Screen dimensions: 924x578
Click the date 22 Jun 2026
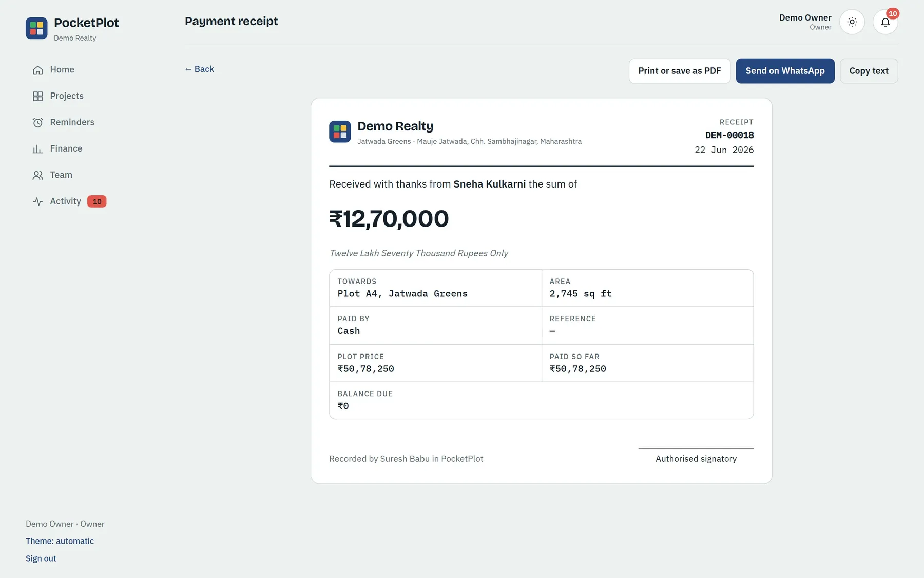pyautogui.click(x=724, y=150)
